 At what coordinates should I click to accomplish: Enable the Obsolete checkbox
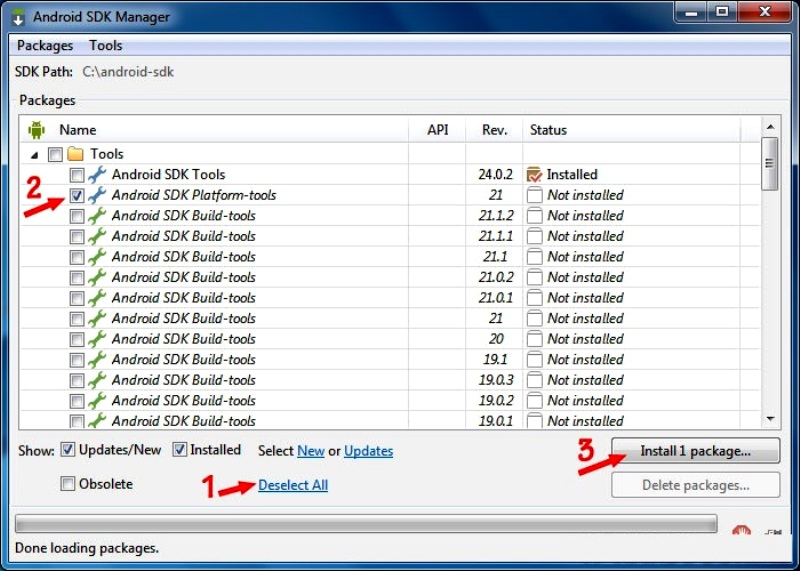pyautogui.click(x=67, y=483)
